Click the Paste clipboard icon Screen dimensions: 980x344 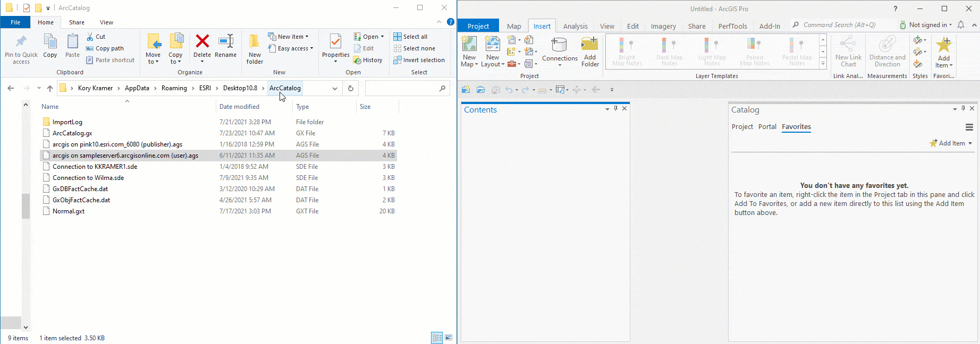73,41
